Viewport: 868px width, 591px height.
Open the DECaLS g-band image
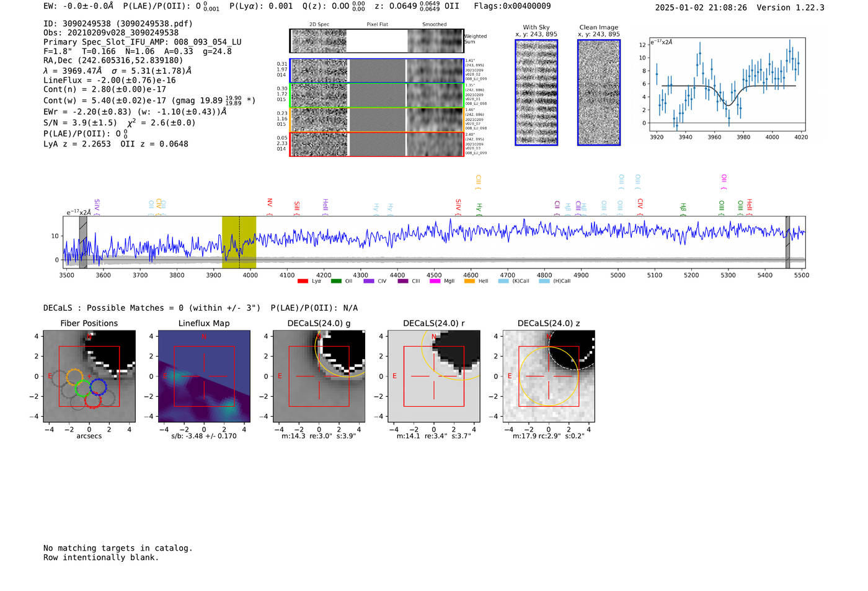tap(319, 376)
